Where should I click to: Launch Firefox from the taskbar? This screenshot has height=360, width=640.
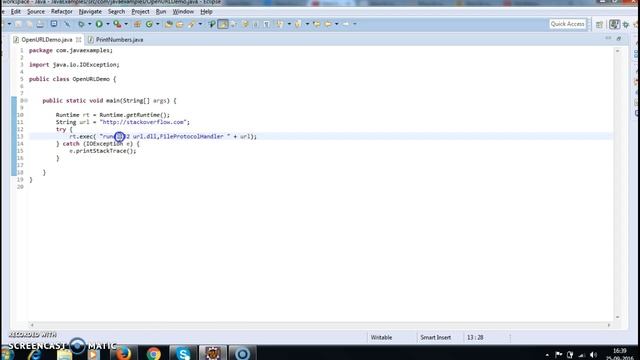point(123,353)
